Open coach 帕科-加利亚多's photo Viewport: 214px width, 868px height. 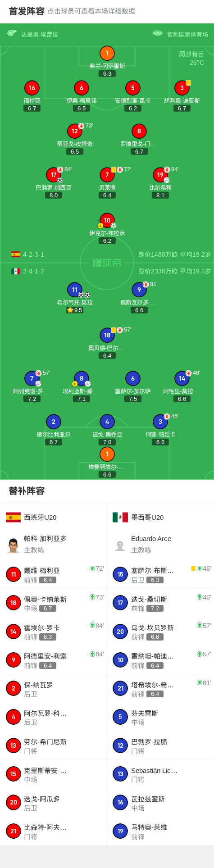coord(14,545)
